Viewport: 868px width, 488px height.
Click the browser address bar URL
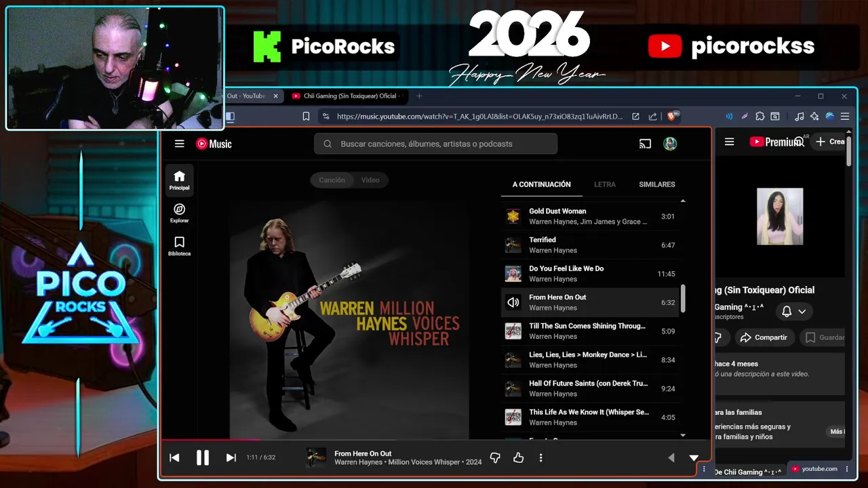click(479, 117)
